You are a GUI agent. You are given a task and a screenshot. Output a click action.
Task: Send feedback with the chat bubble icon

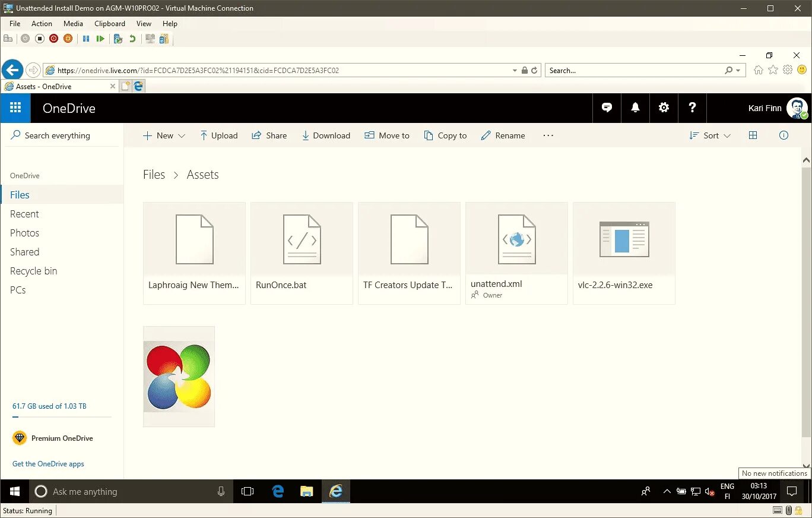coord(607,108)
